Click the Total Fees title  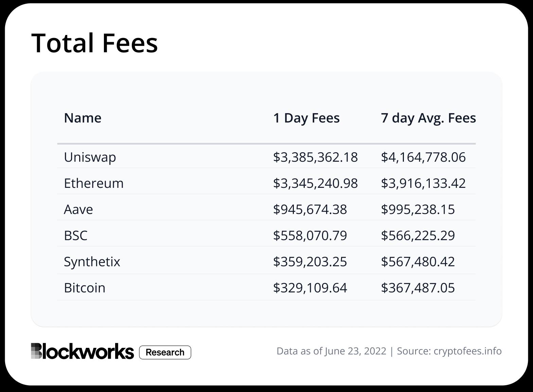pyautogui.click(x=94, y=43)
